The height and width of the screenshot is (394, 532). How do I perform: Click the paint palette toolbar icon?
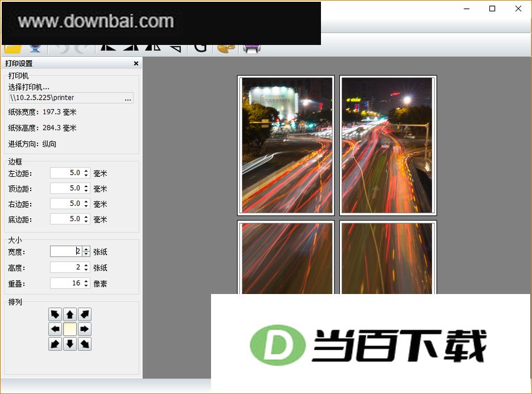pyautogui.click(x=226, y=49)
